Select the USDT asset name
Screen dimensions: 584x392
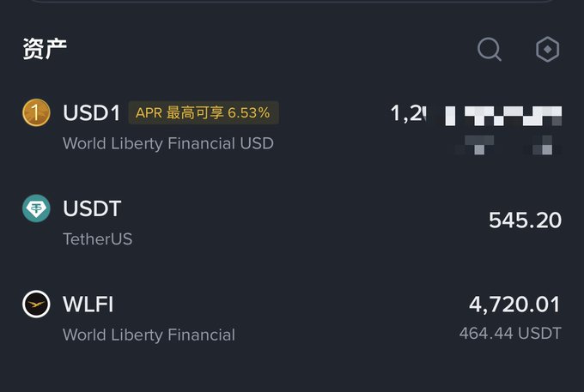tap(92, 208)
